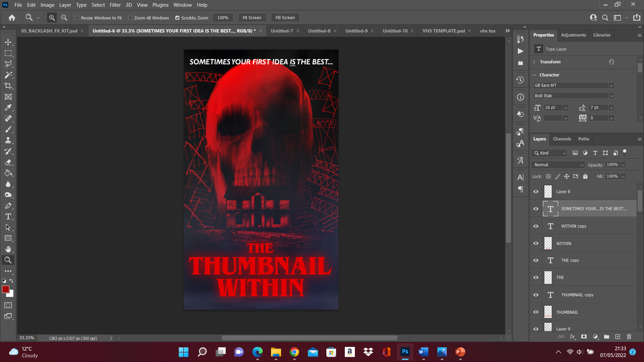Viewport: 644px width, 362px height.
Task: Open the Gill Sans MT font dropdown
Action: [x=611, y=85]
